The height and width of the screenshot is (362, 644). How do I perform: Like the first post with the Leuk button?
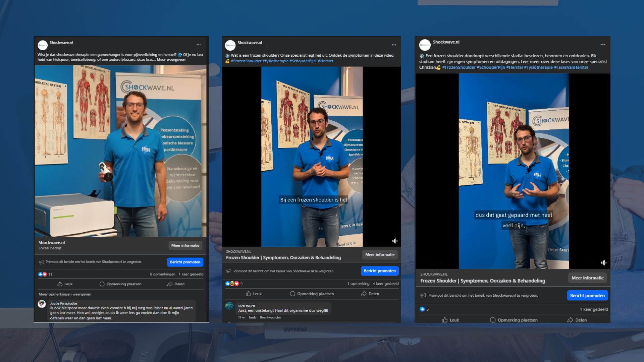tap(65, 284)
